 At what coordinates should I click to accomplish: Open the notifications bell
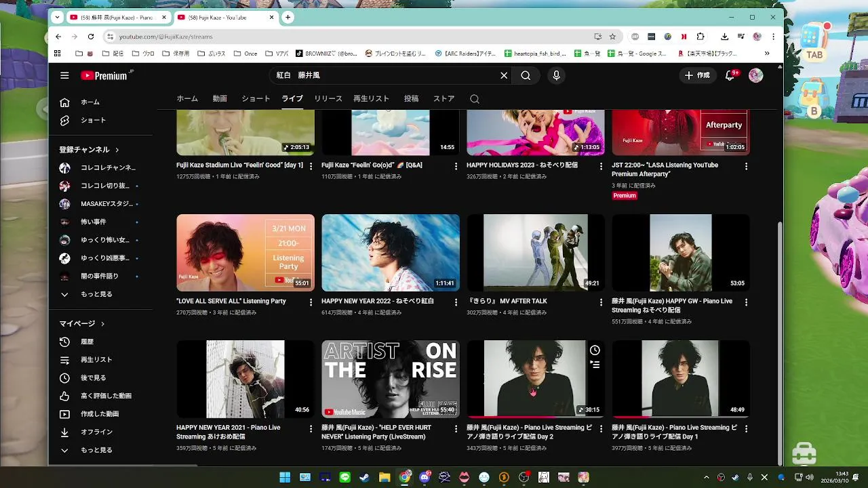pyautogui.click(x=730, y=76)
